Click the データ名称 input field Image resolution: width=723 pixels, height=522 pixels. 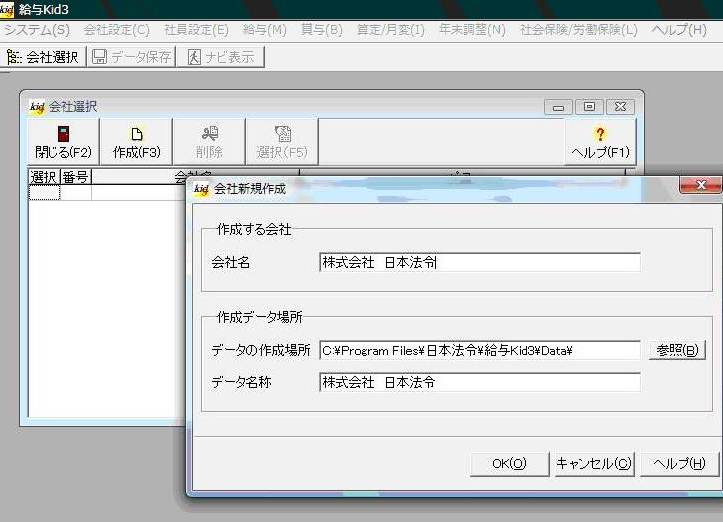(x=480, y=382)
